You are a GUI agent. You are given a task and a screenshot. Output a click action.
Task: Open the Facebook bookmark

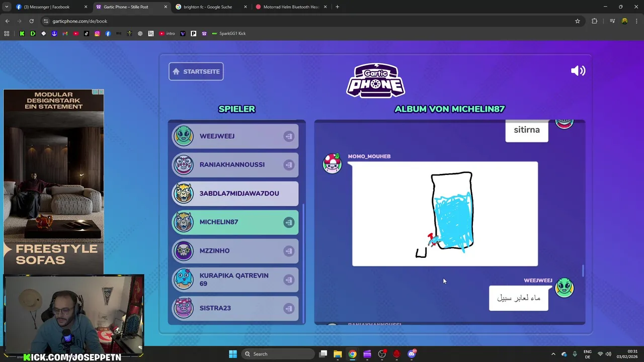coord(108,34)
